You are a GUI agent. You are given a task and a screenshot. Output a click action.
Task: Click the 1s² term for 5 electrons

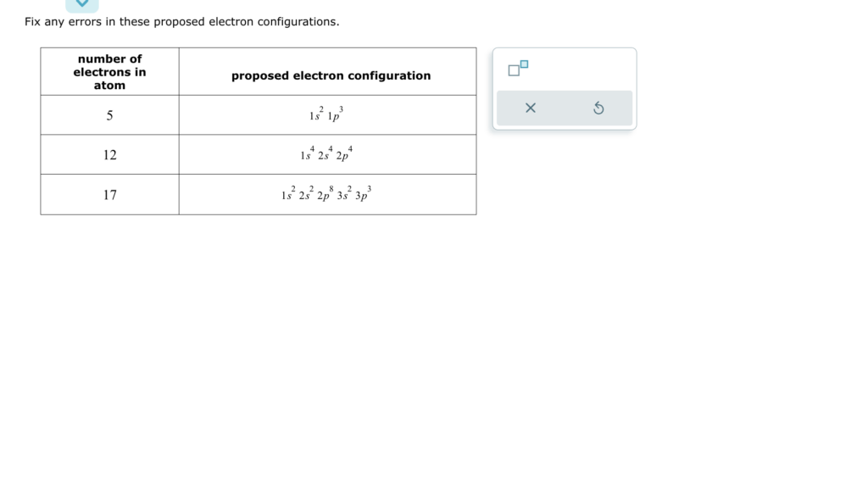316,116
